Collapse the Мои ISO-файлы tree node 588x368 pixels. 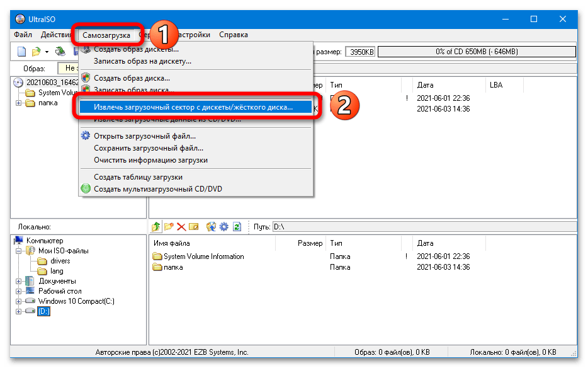[x=18, y=251]
